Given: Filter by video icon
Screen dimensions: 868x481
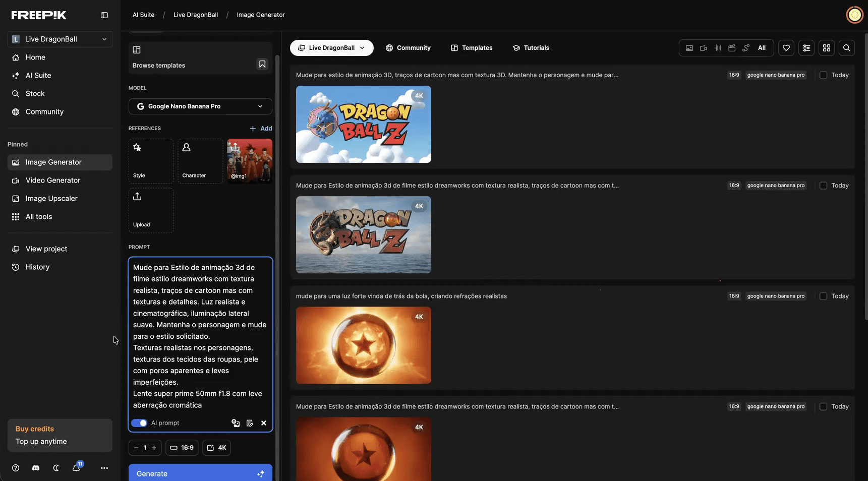Looking at the screenshot, I should [704, 48].
